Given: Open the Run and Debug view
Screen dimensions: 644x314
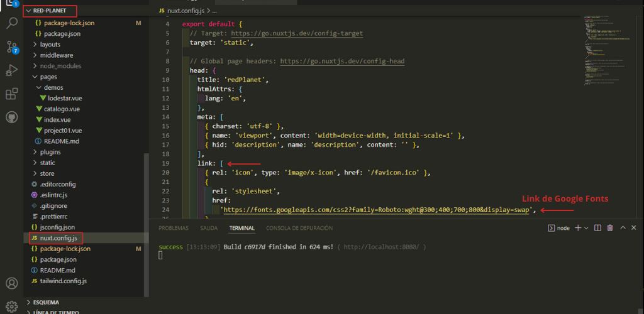Looking at the screenshot, I should (11, 70).
